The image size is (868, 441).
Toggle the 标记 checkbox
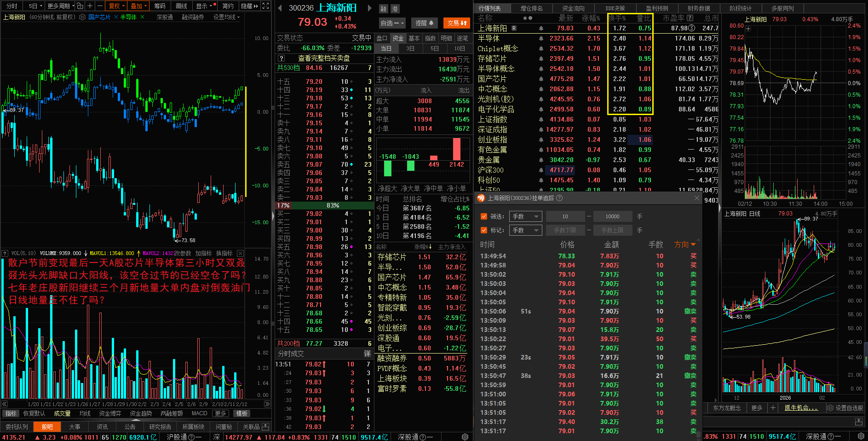[483, 230]
